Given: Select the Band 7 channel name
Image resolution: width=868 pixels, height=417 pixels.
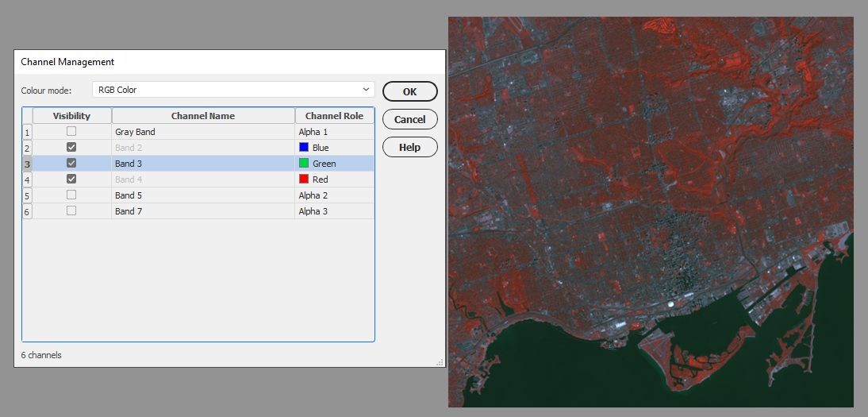Looking at the screenshot, I should [x=129, y=211].
